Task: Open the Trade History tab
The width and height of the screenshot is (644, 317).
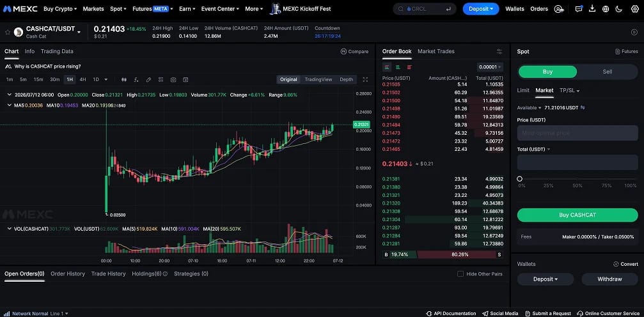Action: (109, 274)
